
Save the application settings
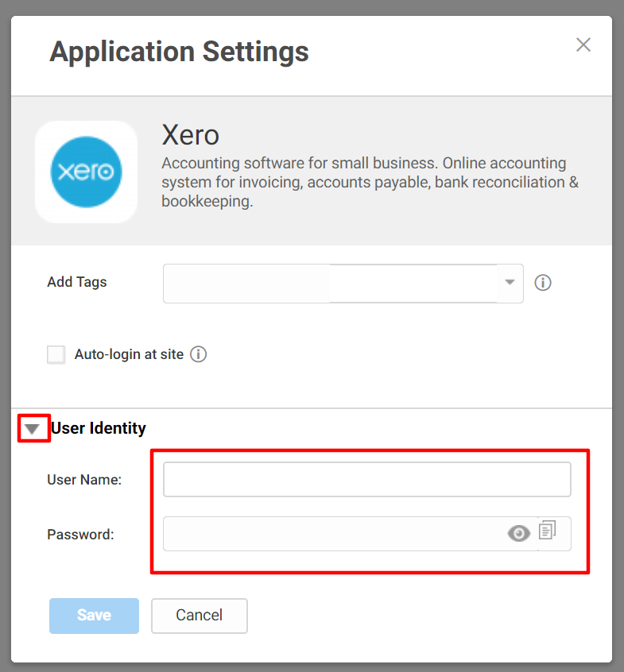point(94,616)
